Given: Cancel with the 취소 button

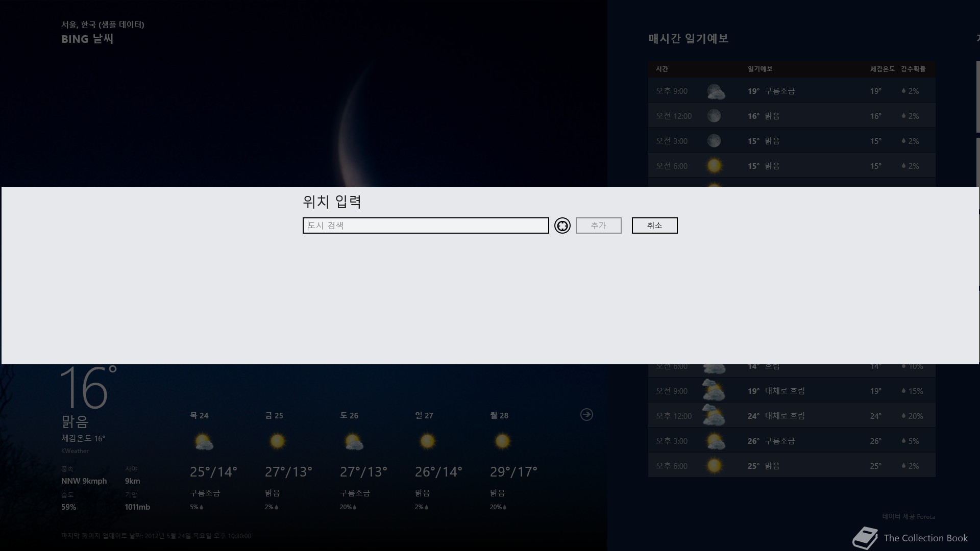Looking at the screenshot, I should click(655, 226).
